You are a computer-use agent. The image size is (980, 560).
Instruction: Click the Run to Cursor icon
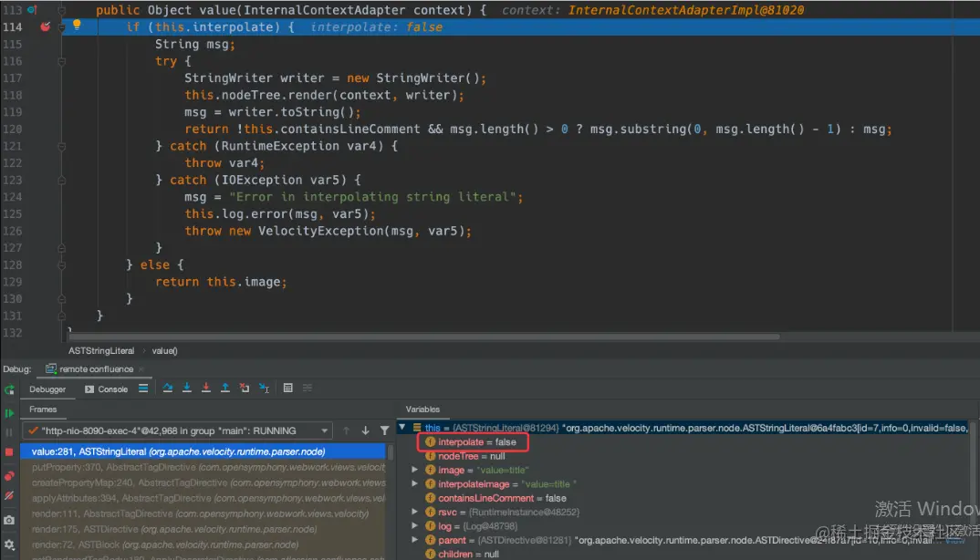coord(264,389)
